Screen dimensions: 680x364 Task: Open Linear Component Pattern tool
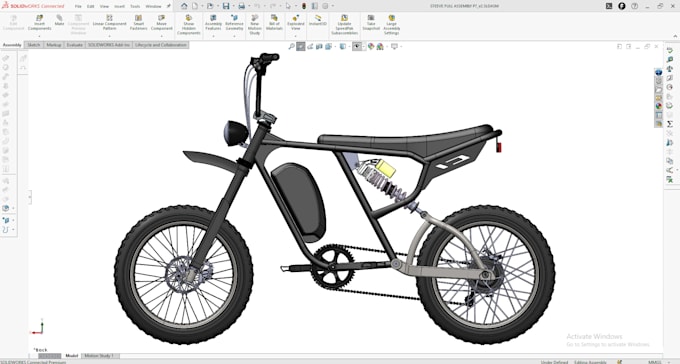pyautogui.click(x=109, y=23)
